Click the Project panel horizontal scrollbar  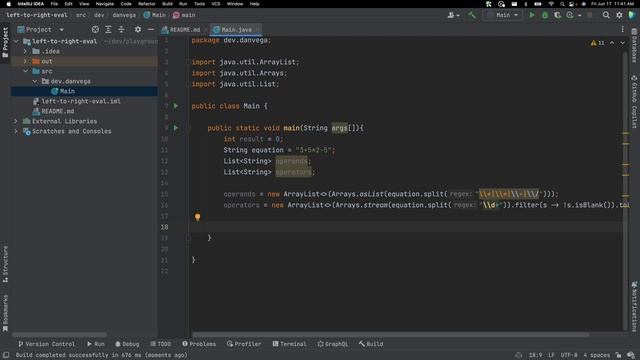[60, 335]
